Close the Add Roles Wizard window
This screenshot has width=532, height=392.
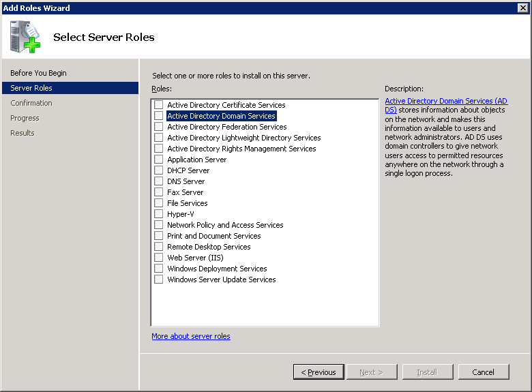[523, 7]
